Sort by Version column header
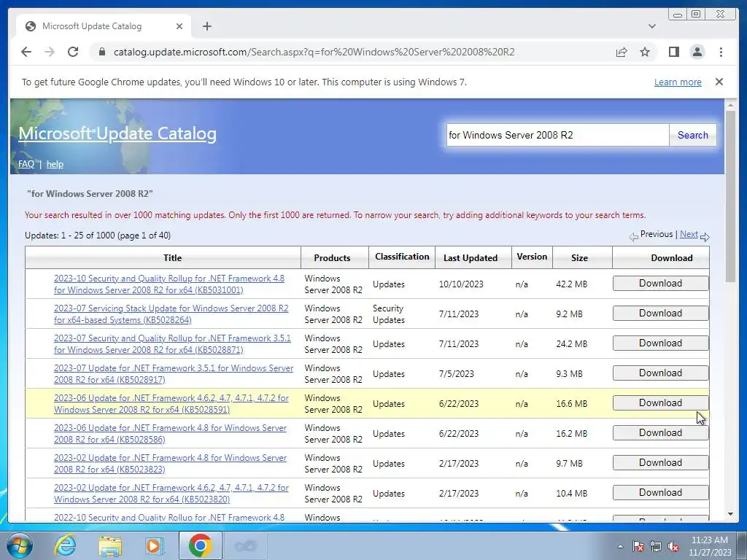747x560 pixels. (532, 257)
